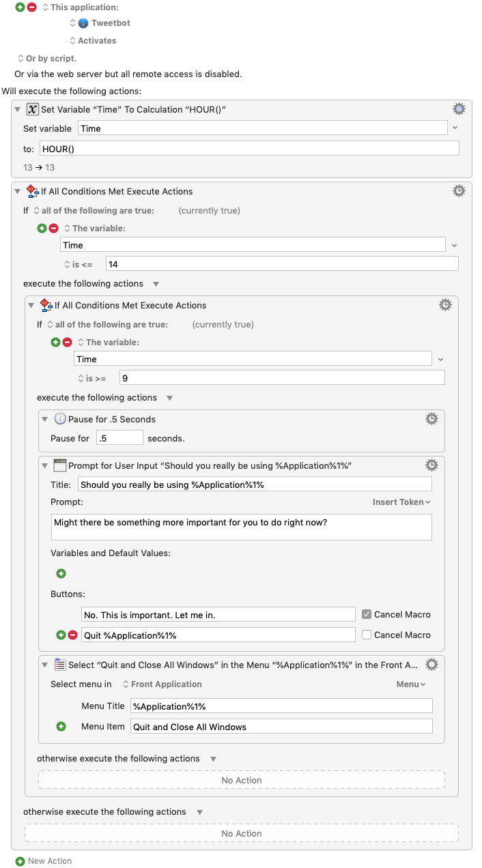The width and height of the screenshot is (482, 868).
Task: Click gear icon on Select menu action
Action: coord(431,665)
